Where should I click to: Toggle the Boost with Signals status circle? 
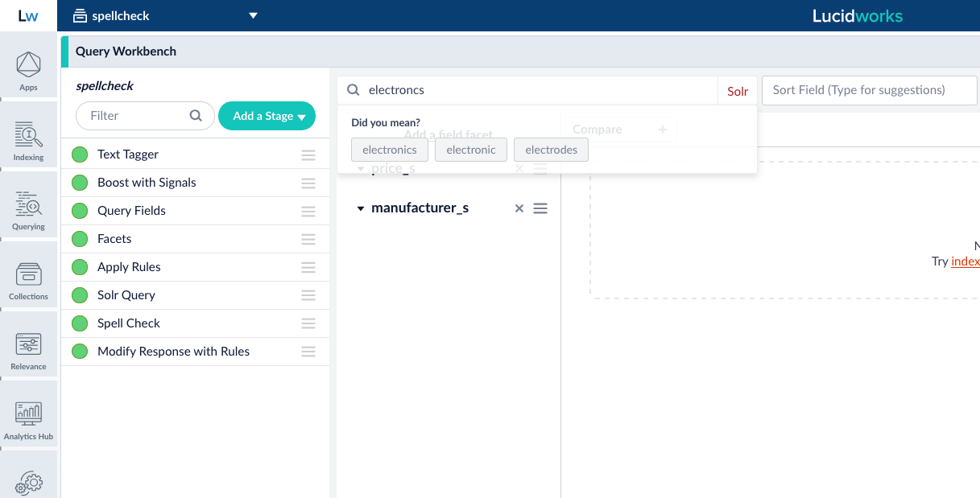pos(80,183)
